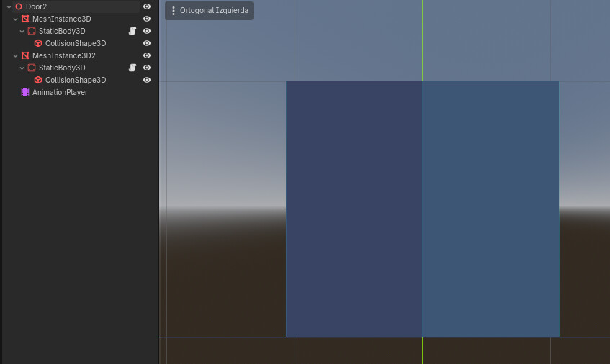Image resolution: width=610 pixels, height=364 pixels.
Task: Collapse the second StaticBody3D branch
Action: (x=22, y=68)
